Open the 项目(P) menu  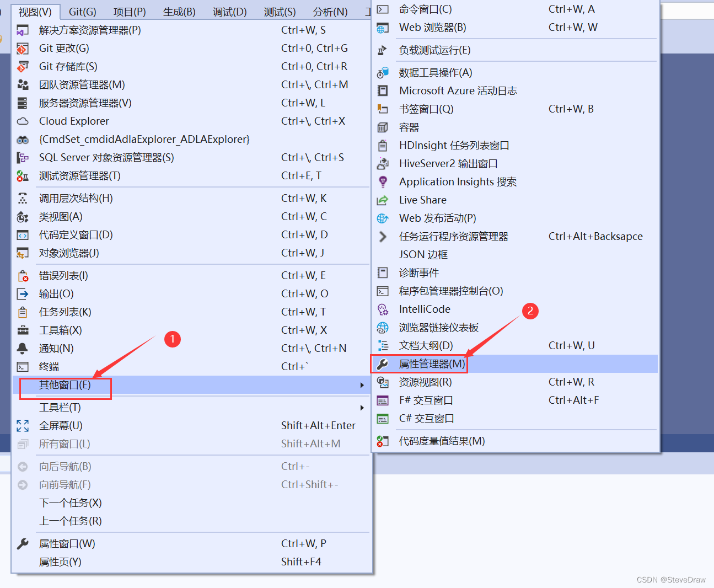click(x=130, y=12)
